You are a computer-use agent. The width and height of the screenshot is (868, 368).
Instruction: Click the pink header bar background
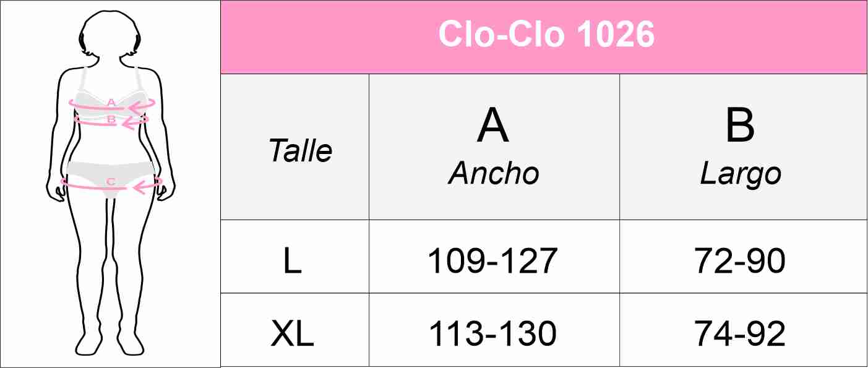pos(309,36)
